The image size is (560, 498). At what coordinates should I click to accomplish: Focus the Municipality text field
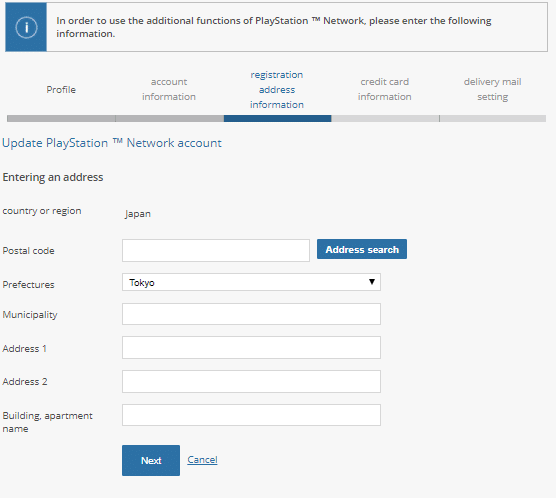click(251, 314)
